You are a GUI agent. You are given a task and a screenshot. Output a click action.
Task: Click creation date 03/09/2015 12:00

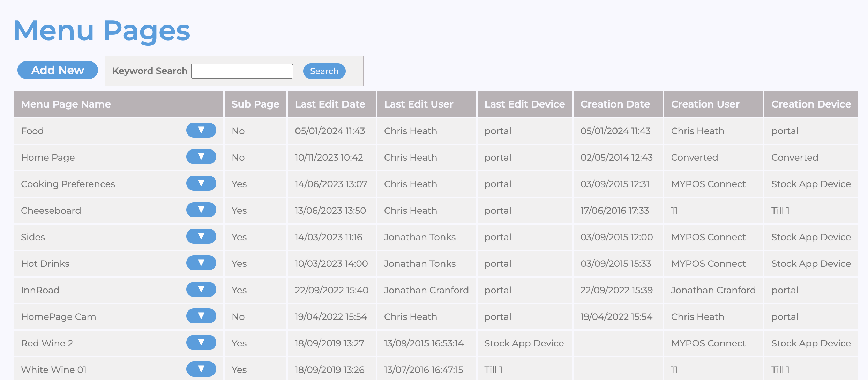click(x=616, y=237)
